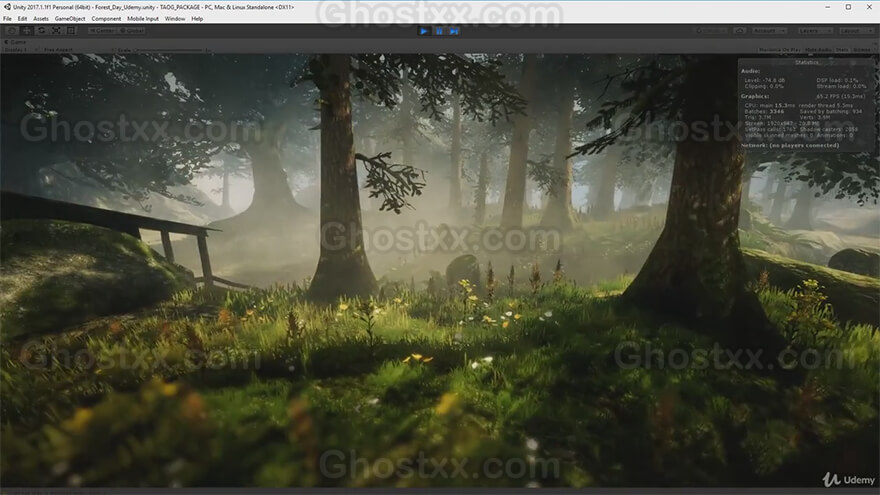Open the Help menu
The height and width of the screenshot is (495, 880).
coord(197,19)
